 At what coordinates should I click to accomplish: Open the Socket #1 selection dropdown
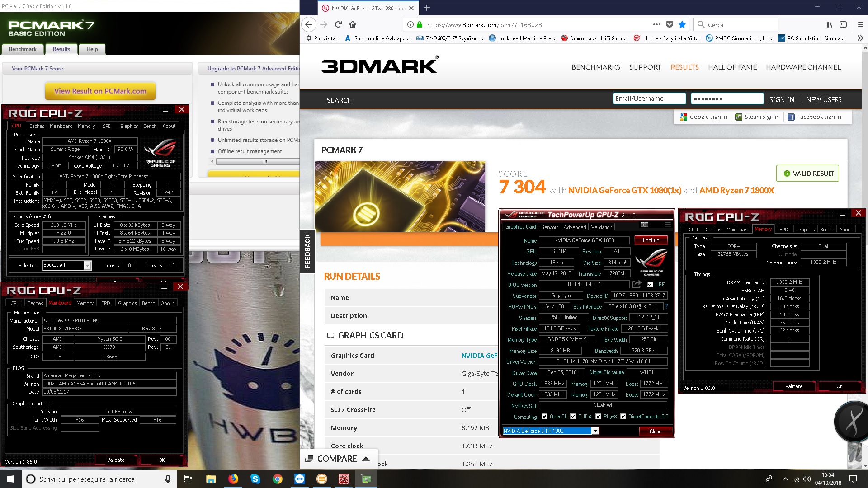[x=87, y=266]
